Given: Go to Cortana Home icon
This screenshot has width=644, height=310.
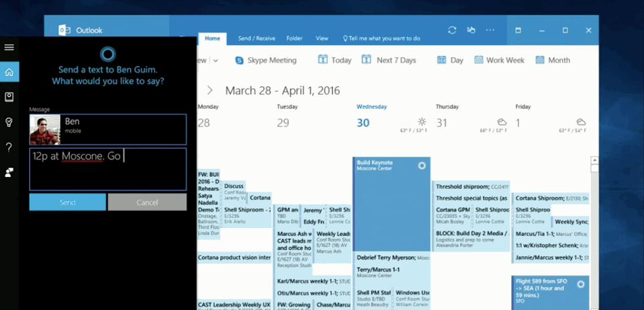Looking at the screenshot, I should click(x=9, y=72).
